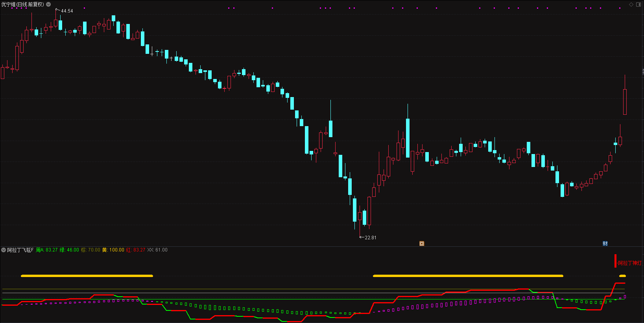
Task: Click the tall cyan candlestick at chart peak rebound
Action: click(408, 138)
